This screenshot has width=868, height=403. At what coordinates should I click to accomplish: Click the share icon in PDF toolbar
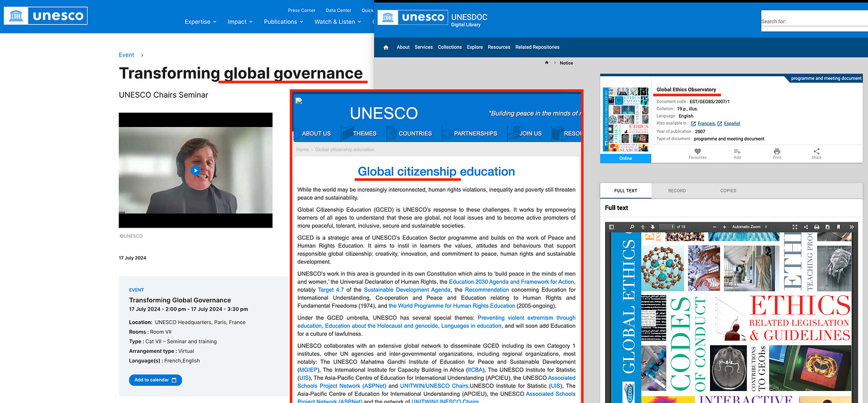coord(806,227)
